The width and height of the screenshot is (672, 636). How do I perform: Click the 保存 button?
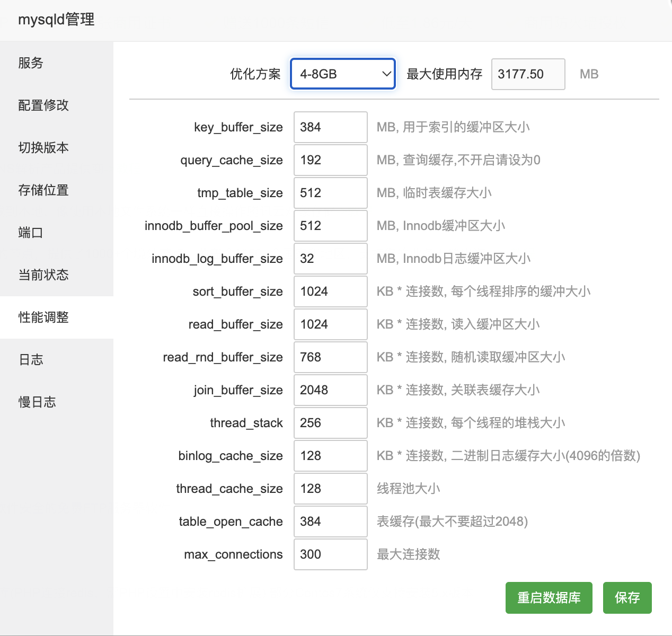coord(627,598)
